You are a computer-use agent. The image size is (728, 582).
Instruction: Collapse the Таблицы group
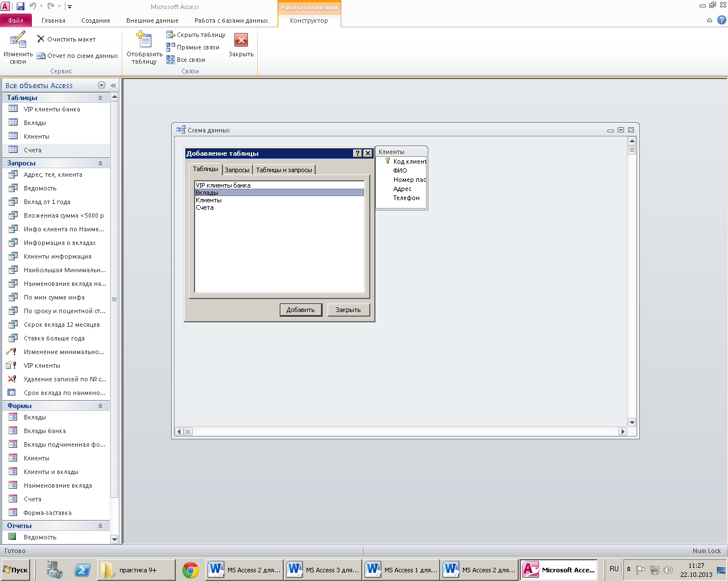click(x=100, y=98)
